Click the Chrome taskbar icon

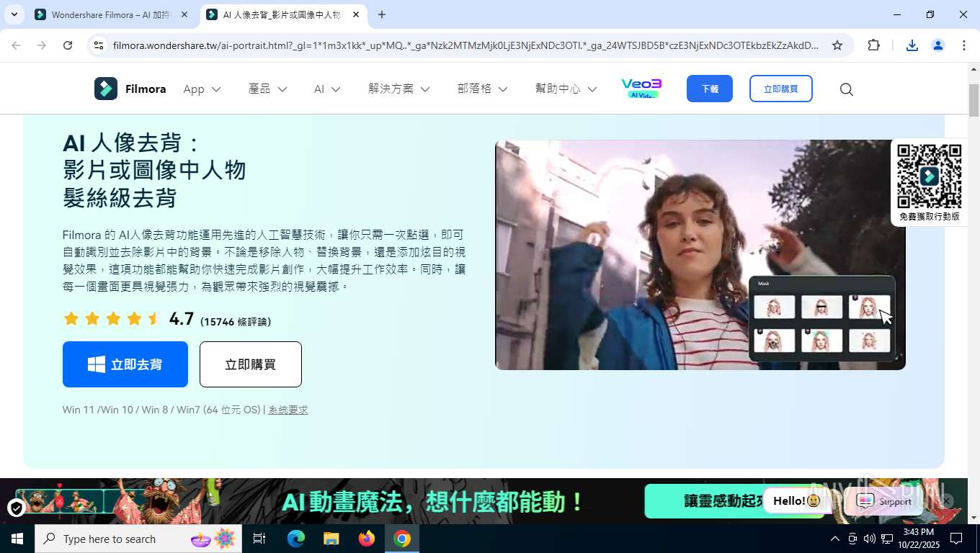coord(402,539)
